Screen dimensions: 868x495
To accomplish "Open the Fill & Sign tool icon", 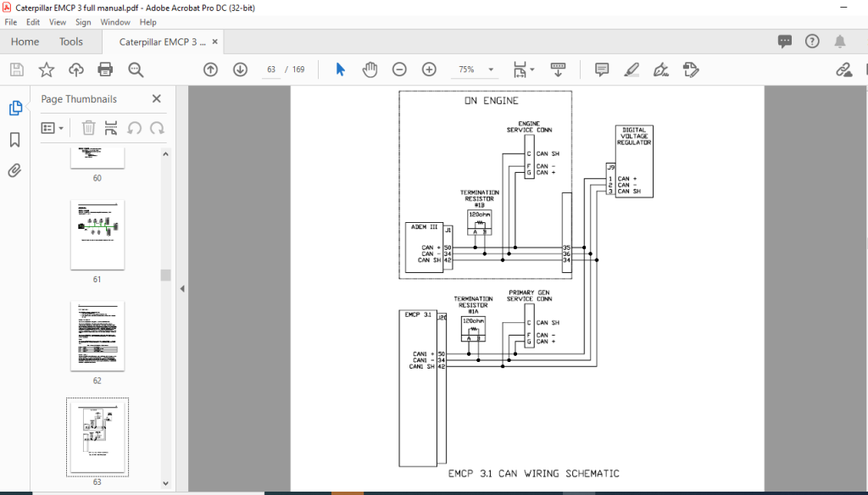I will click(661, 70).
